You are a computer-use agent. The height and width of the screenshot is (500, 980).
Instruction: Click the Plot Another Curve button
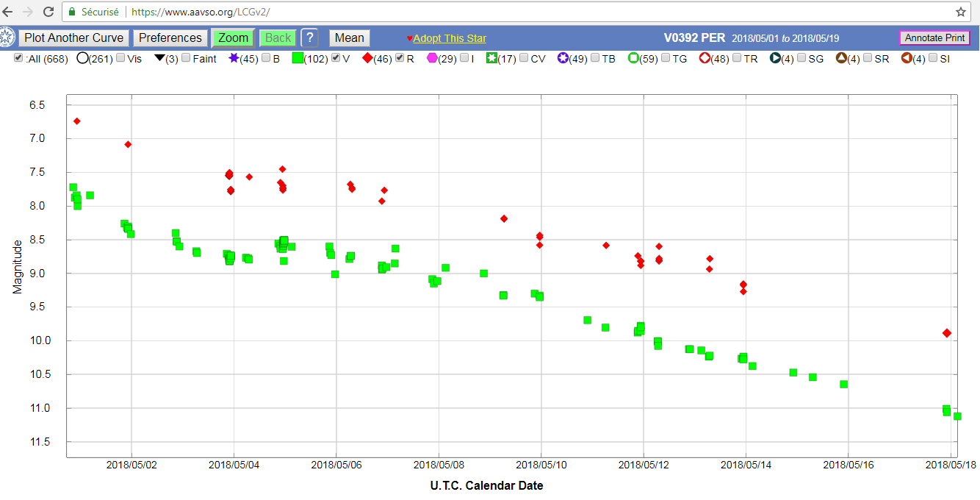coord(73,38)
